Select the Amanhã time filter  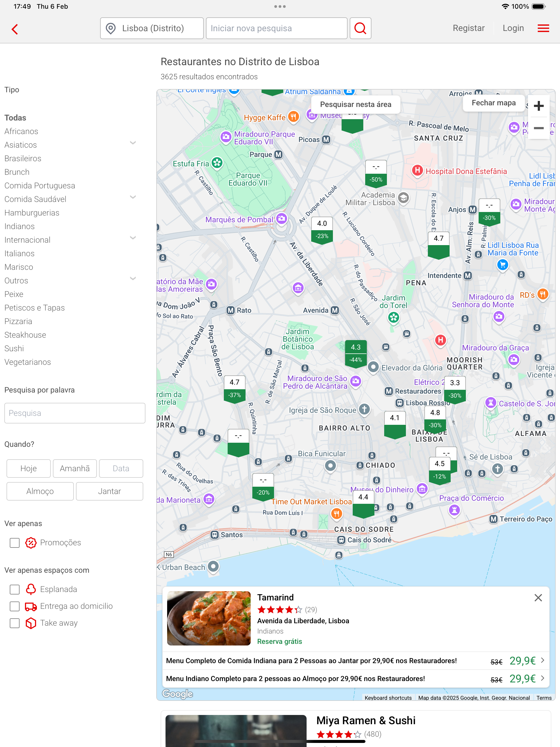(x=75, y=468)
